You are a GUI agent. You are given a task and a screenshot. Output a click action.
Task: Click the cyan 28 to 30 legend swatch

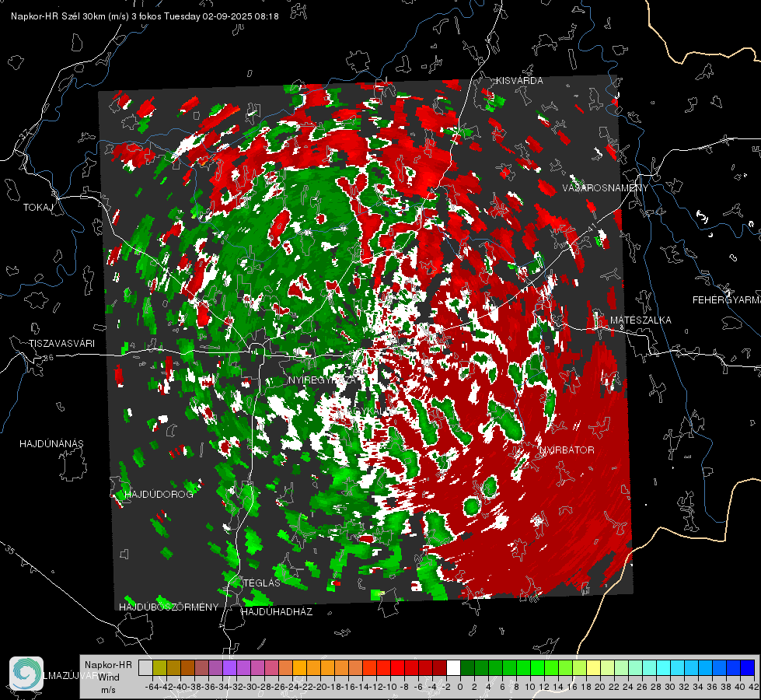664,668
